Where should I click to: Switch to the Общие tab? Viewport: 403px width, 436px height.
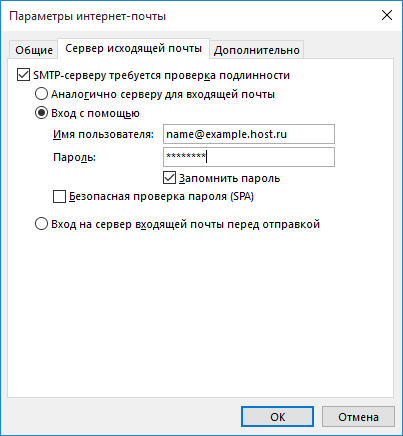[34, 50]
